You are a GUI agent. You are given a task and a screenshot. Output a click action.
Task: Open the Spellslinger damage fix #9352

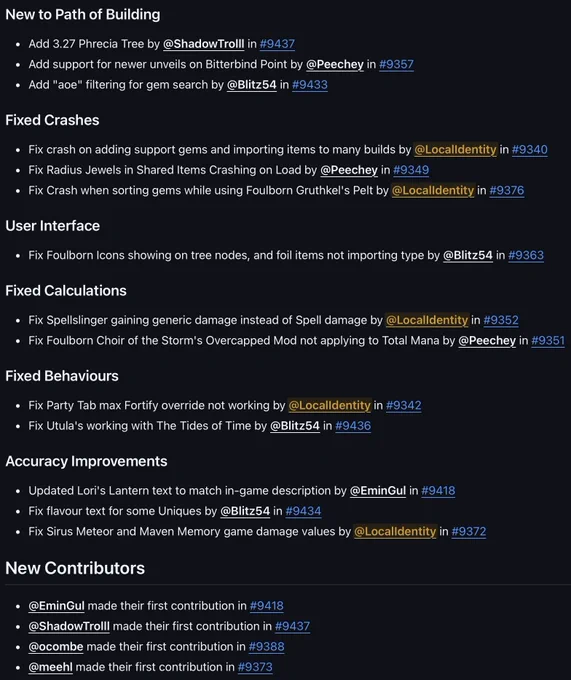point(501,320)
